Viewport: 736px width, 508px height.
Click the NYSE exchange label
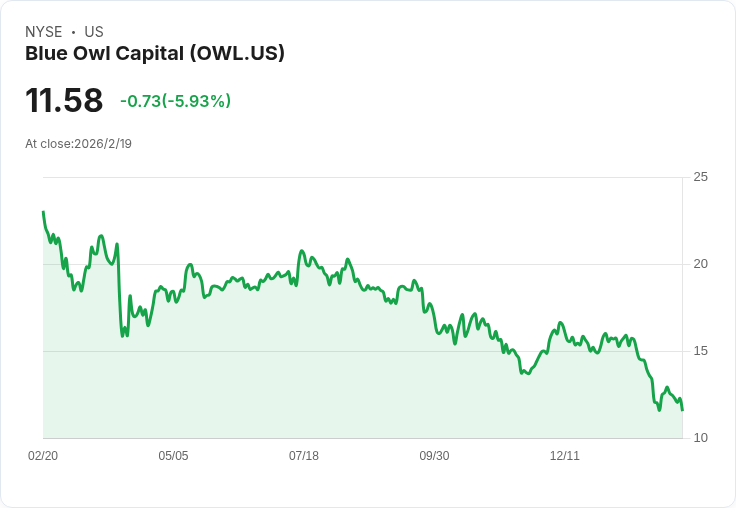pyautogui.click(x=44, y=32)
